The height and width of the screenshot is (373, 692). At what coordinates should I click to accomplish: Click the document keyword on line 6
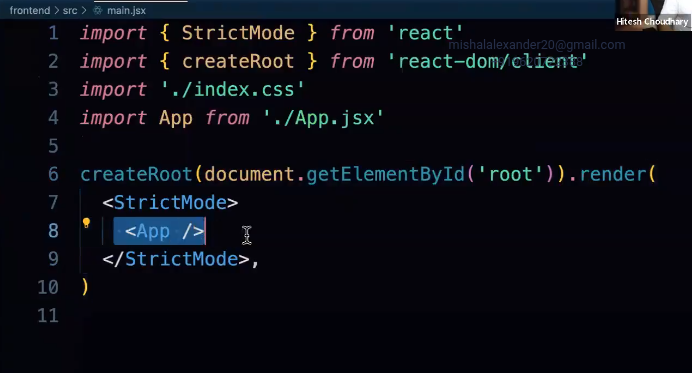pyautogui.click(x=249, y=174)
